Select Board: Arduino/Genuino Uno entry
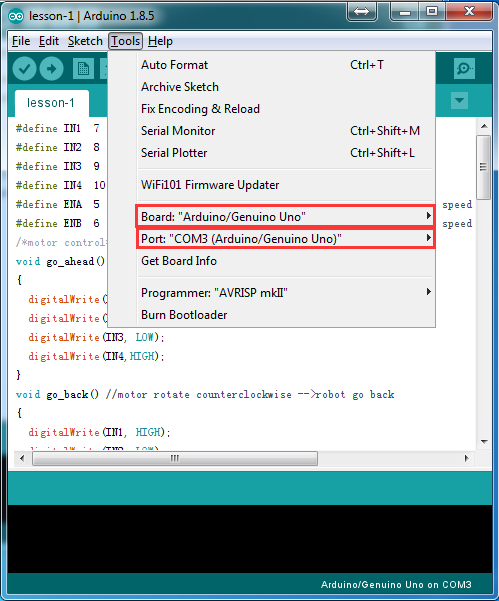 (x=286, y=217)
